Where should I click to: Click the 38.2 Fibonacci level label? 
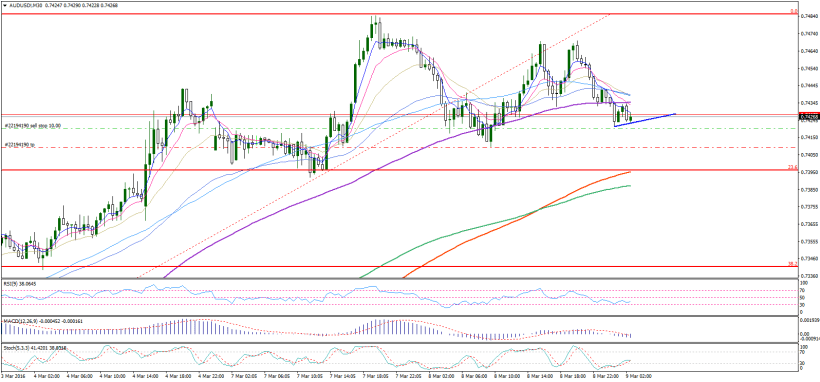point(792,263)
